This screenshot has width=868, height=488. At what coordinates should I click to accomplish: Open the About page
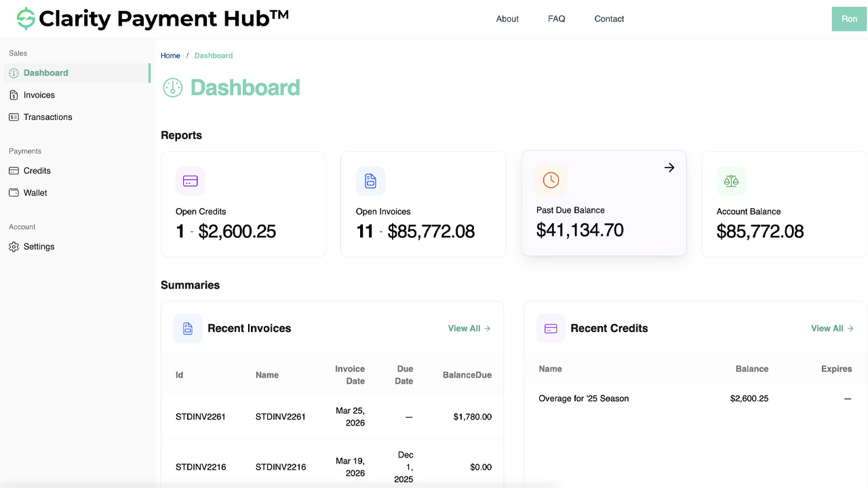[507, 19]
